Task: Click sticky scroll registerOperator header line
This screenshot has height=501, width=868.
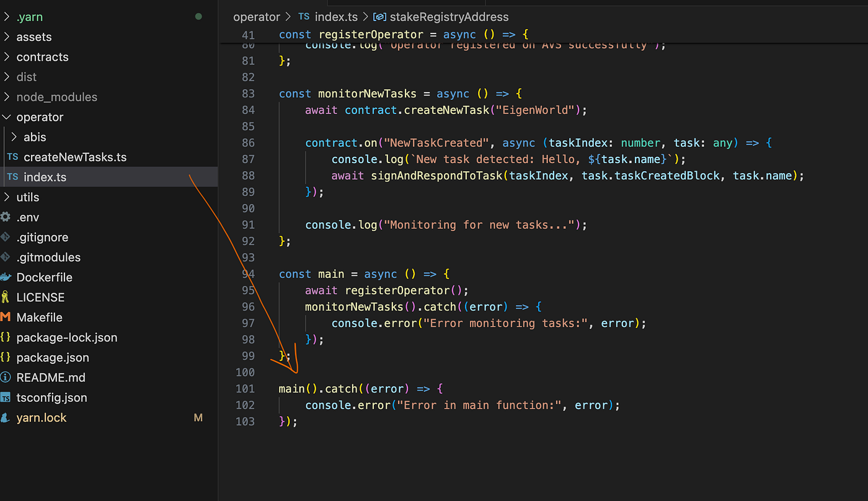Action: click(403, 35)
